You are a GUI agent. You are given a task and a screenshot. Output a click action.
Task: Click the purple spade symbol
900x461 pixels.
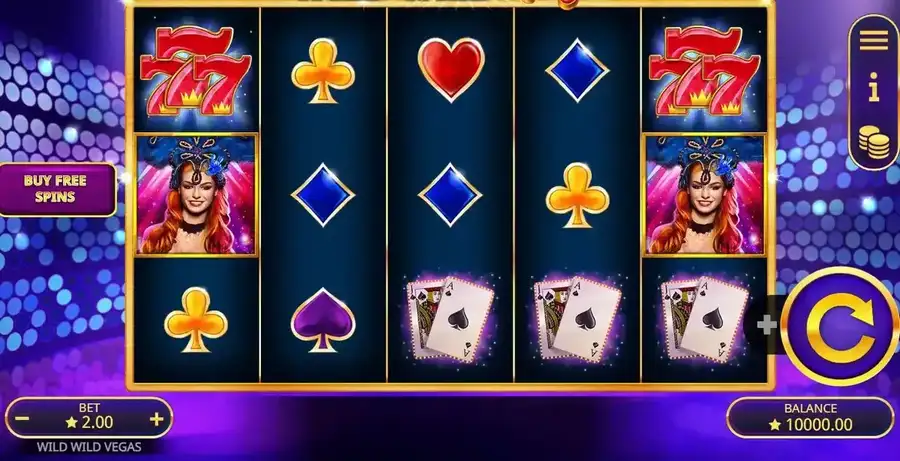coord(323,320)
